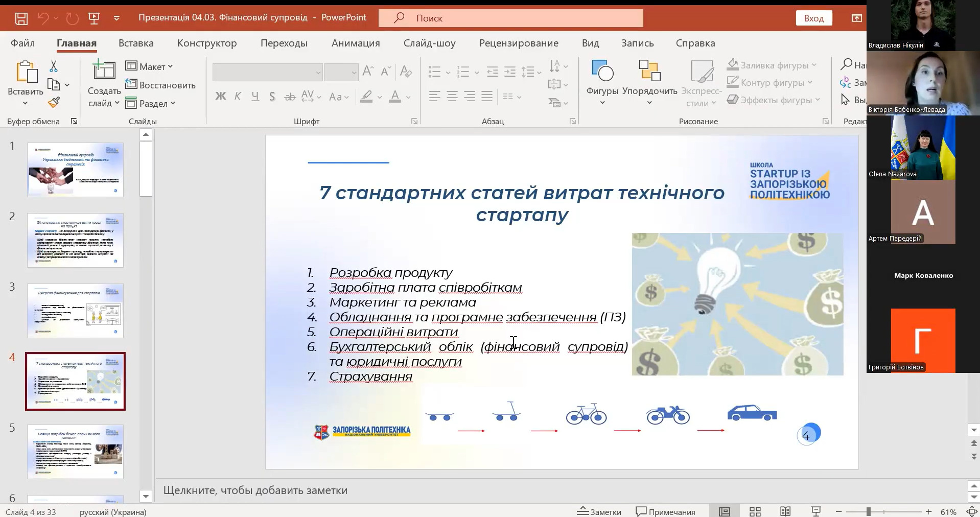This screenshot has height=517, width=980.
Task: Click Fit slide to window icon
Action: point(971,511)
